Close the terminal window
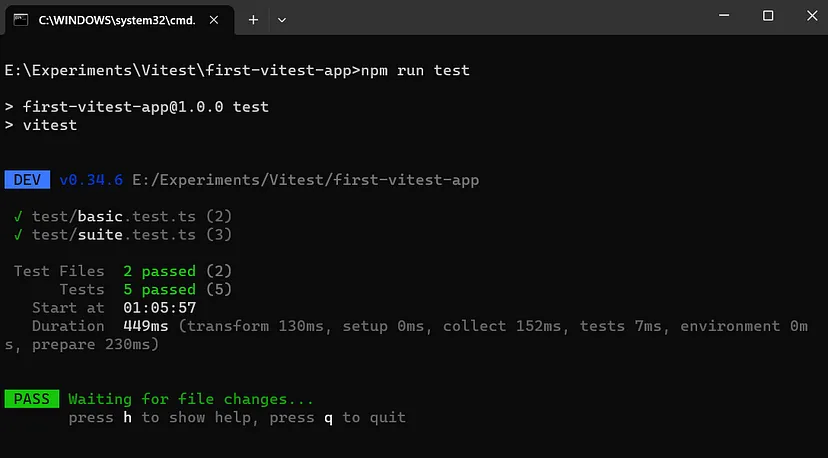This screenshot has height=458, width=828. click(812, 16)
